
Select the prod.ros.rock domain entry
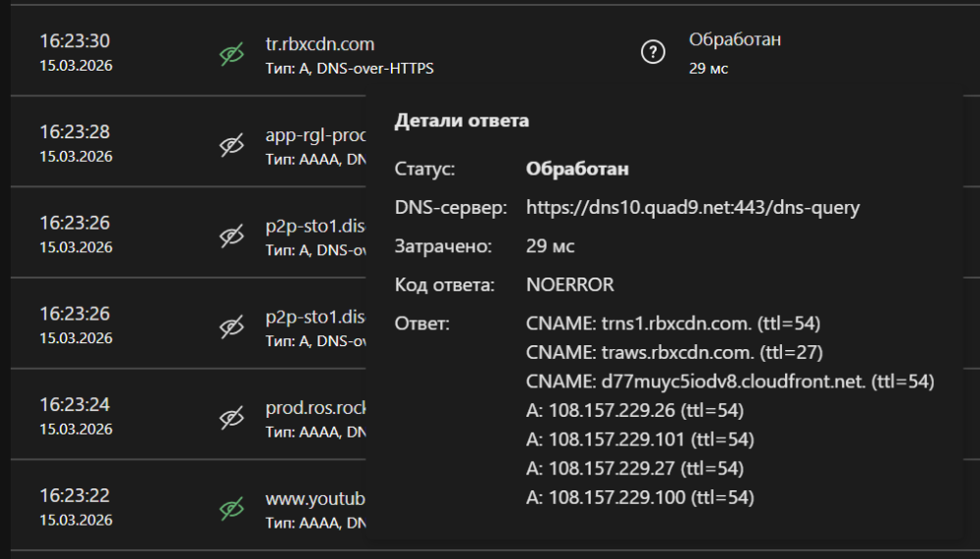click(x=316, y=406)
